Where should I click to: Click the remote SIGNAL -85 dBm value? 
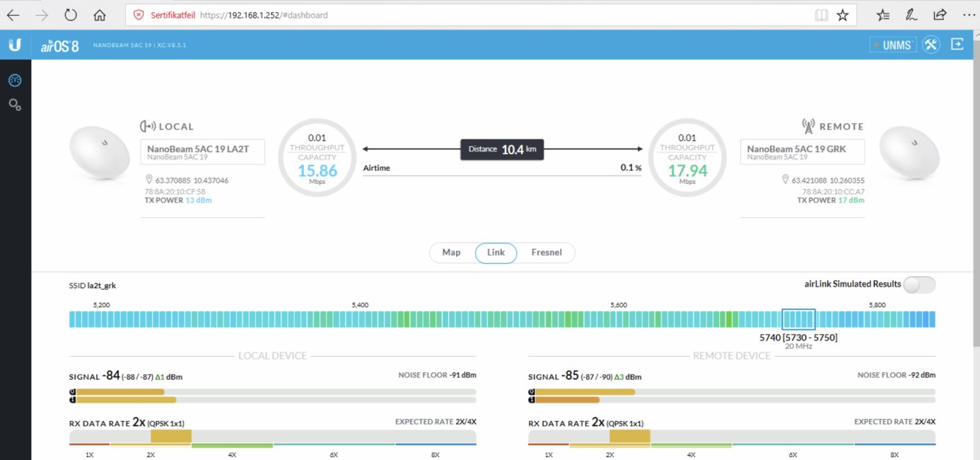[x=585, y=376]
